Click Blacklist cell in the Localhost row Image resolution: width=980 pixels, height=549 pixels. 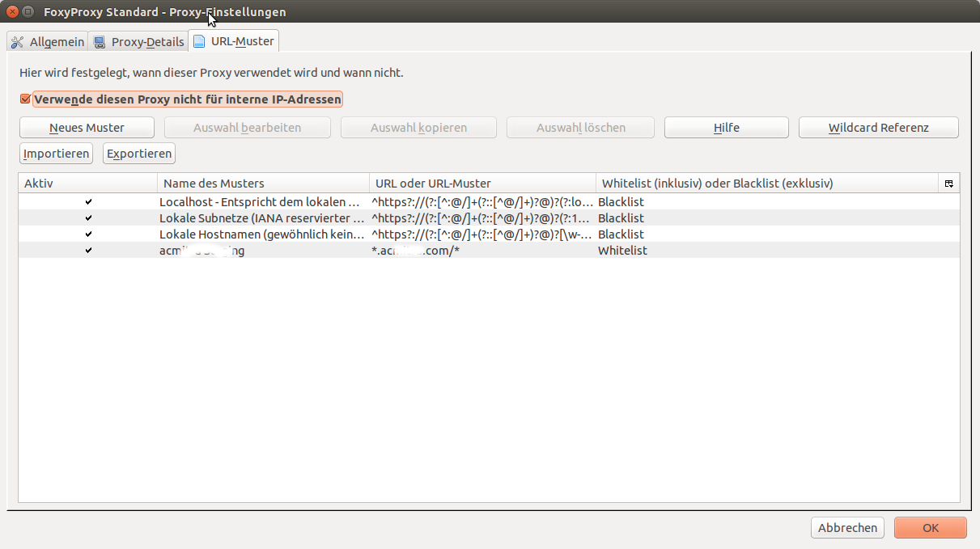pos(621,202)
